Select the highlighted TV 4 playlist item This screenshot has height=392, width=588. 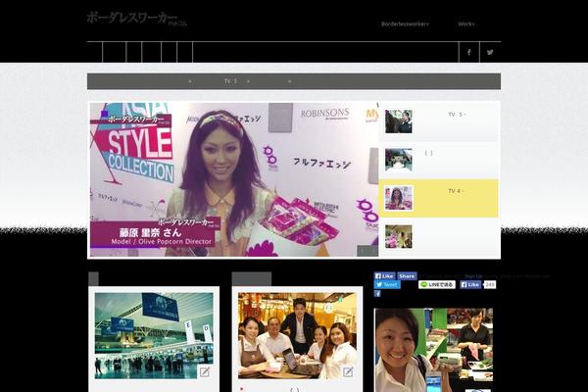pyautogui.click(x=439, y=198)
